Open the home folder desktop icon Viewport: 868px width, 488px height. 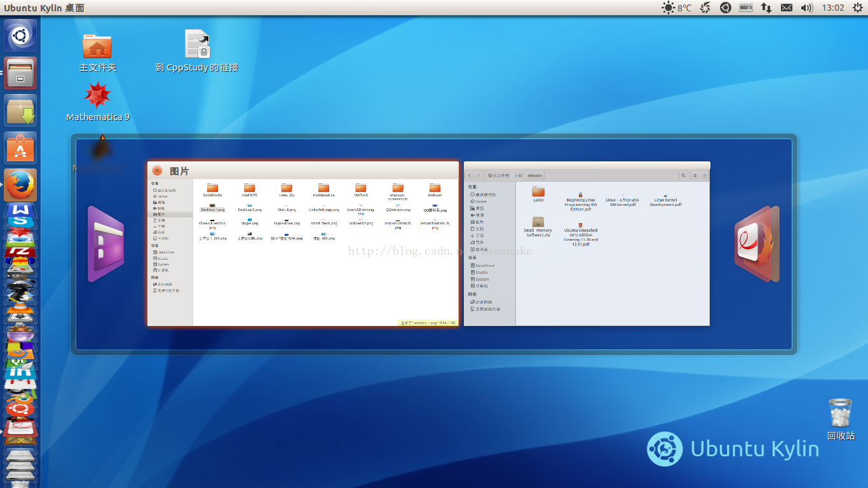97,46
